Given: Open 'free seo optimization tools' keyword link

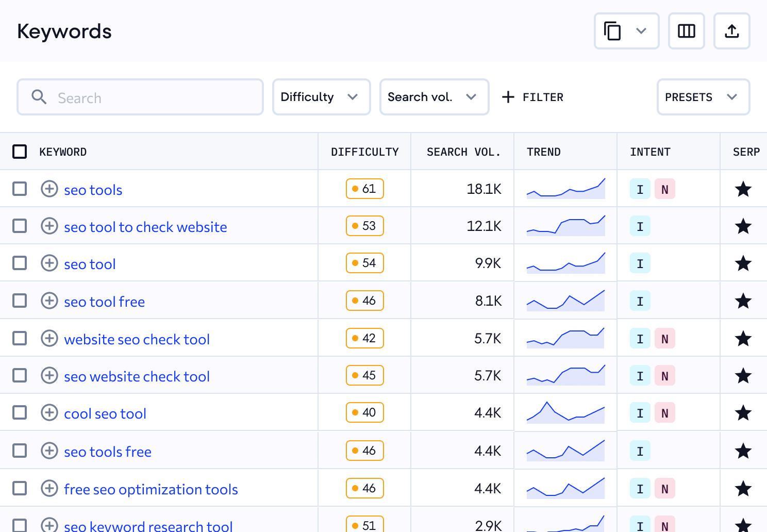Looking at the screenshot, I should 151,489.
